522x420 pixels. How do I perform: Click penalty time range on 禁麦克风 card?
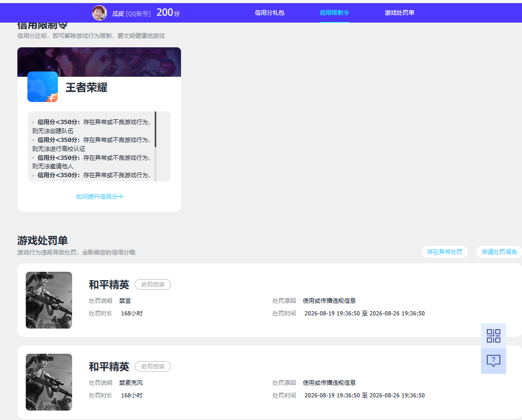[365, 395]
